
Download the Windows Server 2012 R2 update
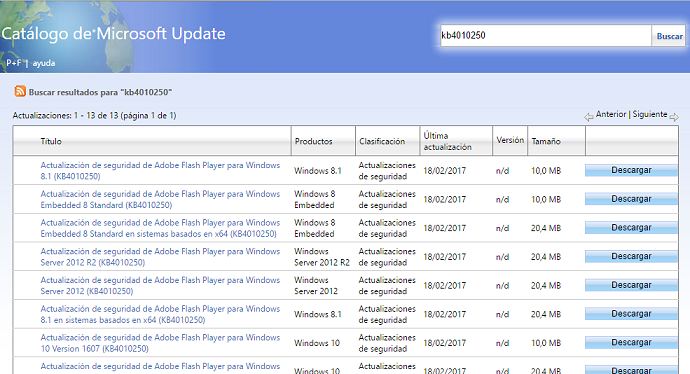coord(631,256)
